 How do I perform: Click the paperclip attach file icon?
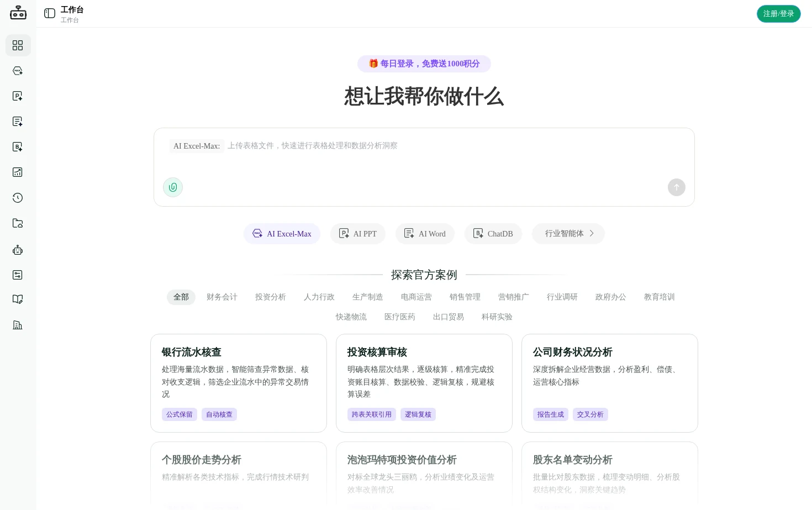pyautogui.click(x=173, y=187)
